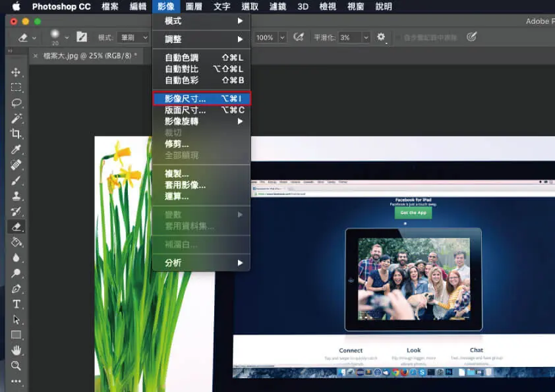Choose 版面尺寸... menu item
The image size is (555, 392).
coord(202,110)
